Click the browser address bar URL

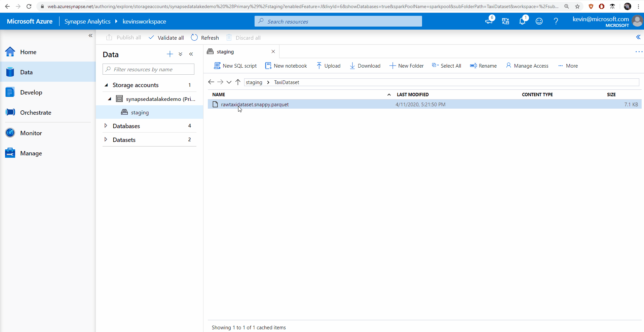(x=303, y=6)
